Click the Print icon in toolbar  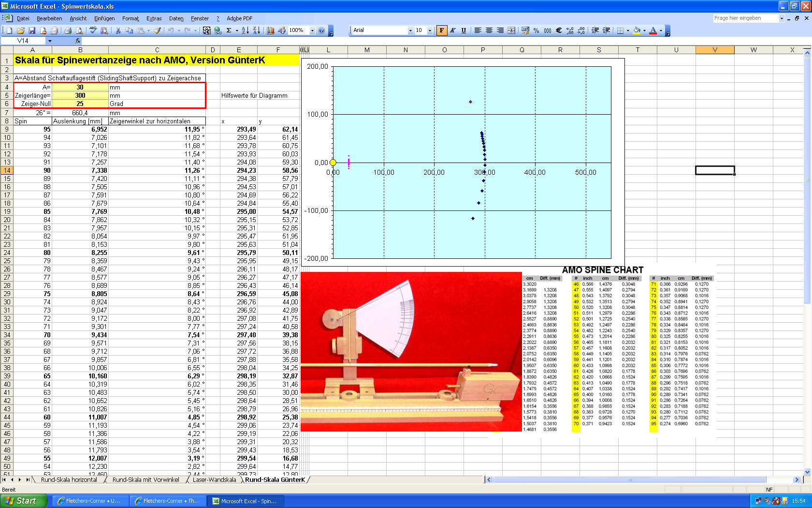coord(68,30)
